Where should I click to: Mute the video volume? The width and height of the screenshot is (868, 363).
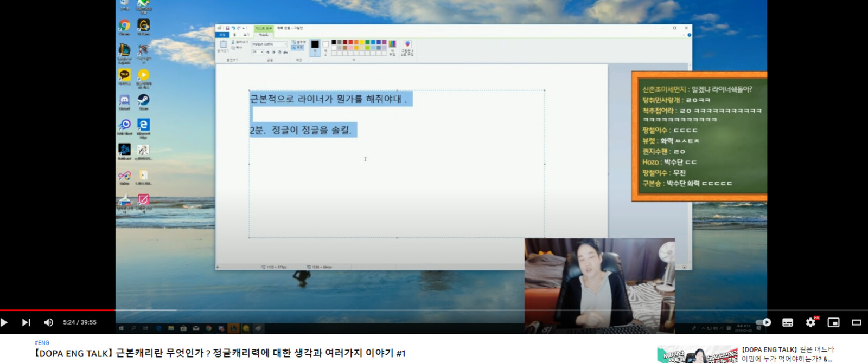tap(48, 322)
